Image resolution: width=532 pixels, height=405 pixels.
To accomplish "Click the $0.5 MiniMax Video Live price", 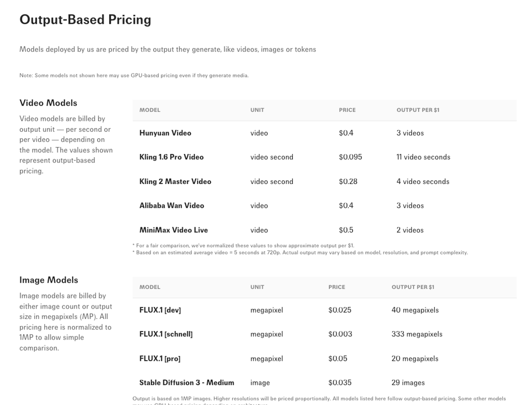I will pos(346,230).
